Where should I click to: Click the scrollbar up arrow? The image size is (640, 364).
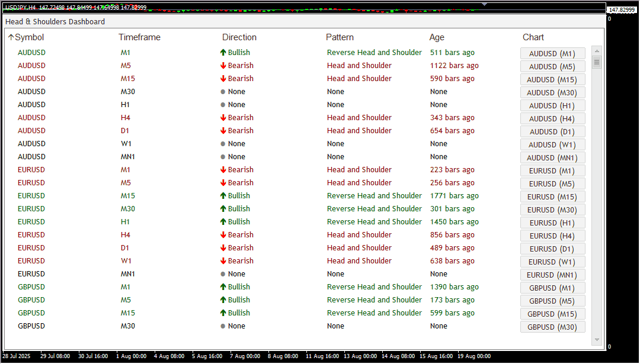click(597, 51)
